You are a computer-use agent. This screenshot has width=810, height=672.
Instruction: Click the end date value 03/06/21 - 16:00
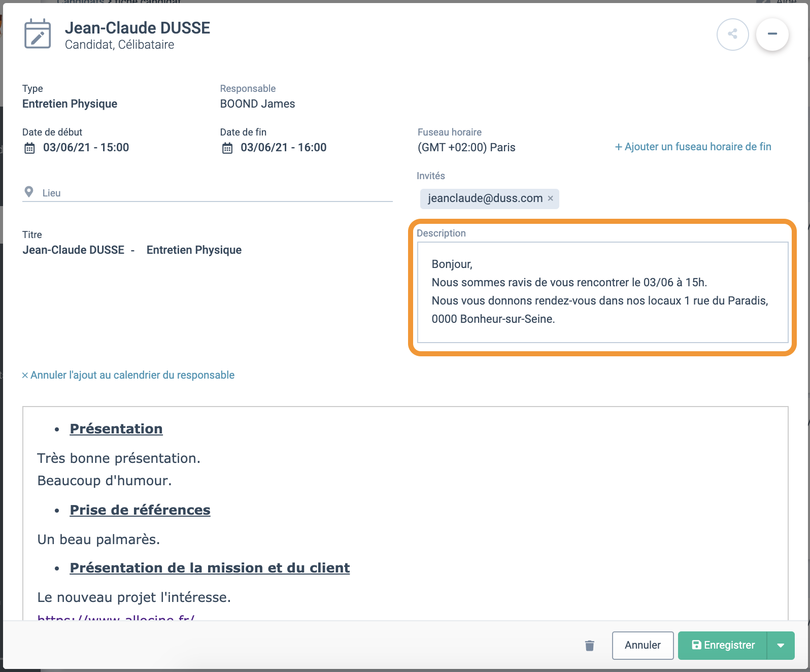(283, 148)
